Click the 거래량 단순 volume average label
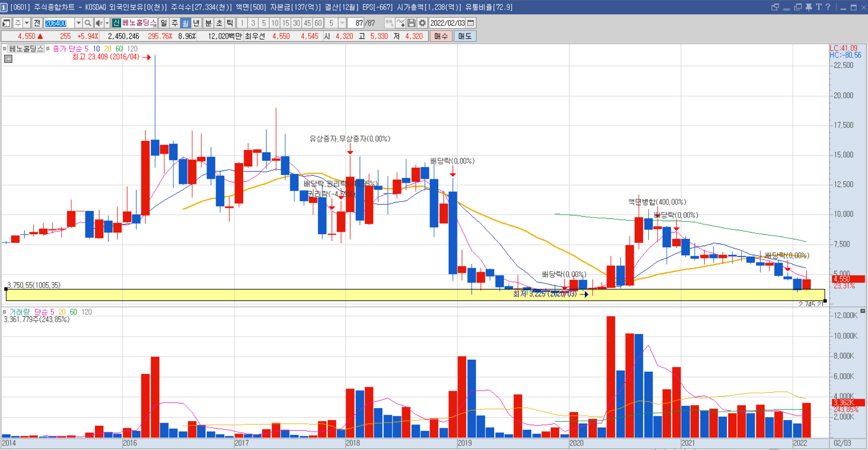 (x=28, y=312)
